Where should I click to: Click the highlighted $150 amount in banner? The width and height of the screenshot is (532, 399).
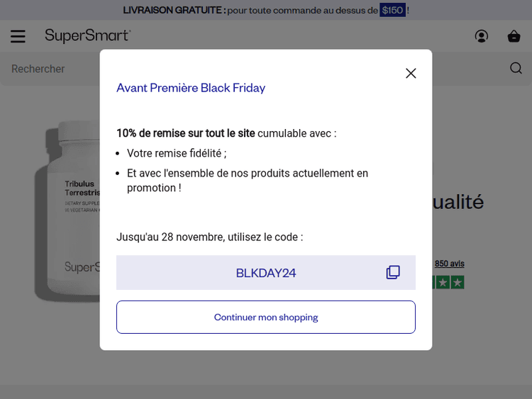392,10
